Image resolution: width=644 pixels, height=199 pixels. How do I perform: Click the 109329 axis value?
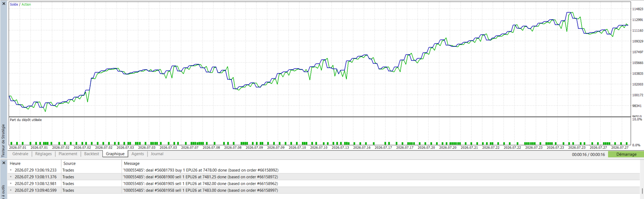point(638,41)
